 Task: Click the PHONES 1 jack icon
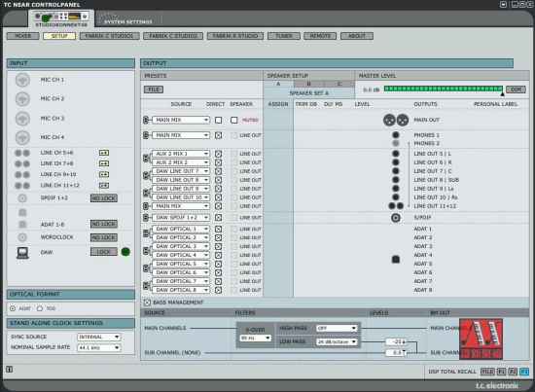(x=396, y=135)
